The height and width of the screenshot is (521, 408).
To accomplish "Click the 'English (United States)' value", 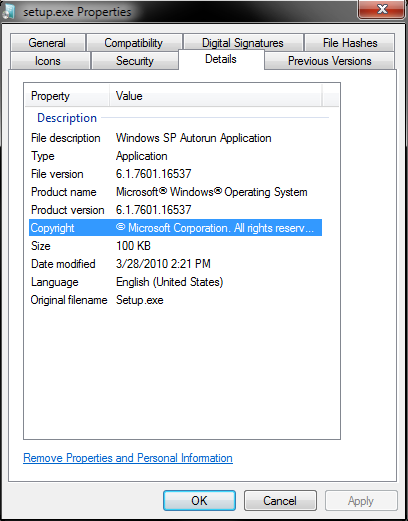I will 170,282.
